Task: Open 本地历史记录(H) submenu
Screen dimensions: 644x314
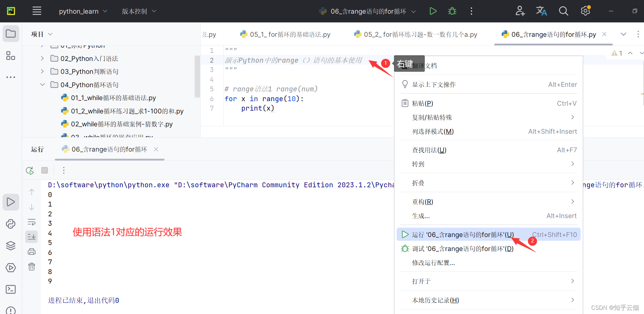Action: [x=488, y=300]
